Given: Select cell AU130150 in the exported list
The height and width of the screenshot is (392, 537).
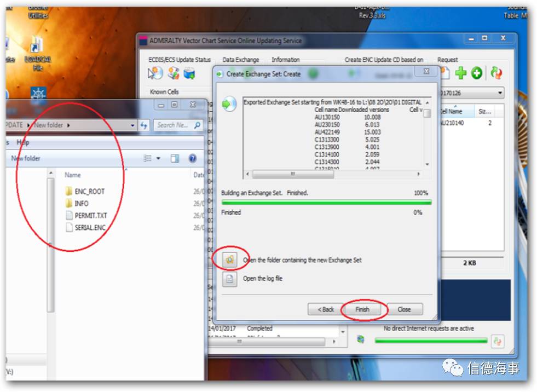Looking at the screenshot, I should point(327,117).
